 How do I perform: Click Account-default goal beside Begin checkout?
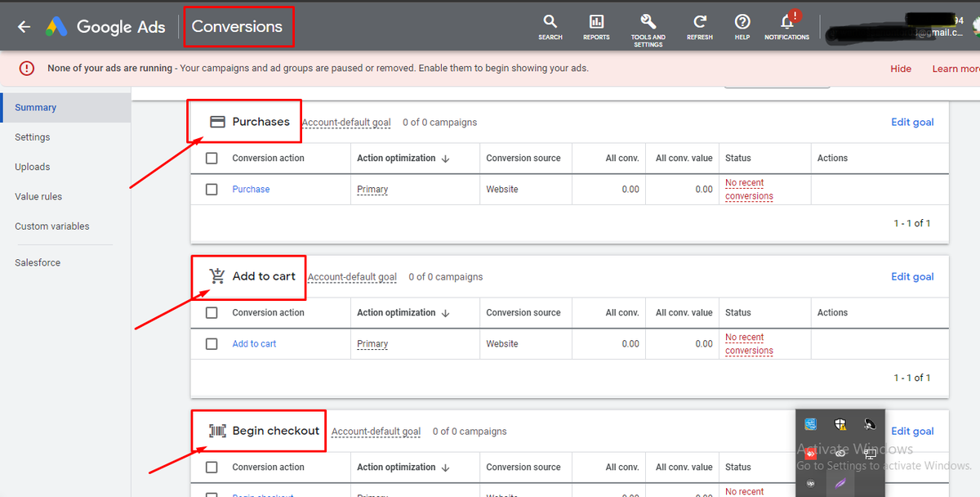click(376, 432)
